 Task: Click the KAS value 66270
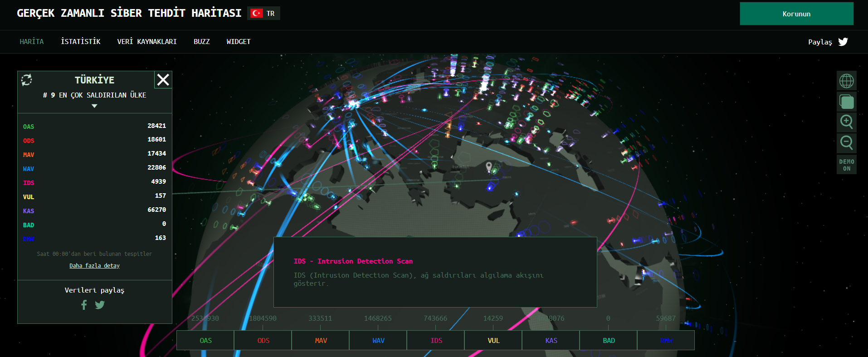(x=157, y=210)
